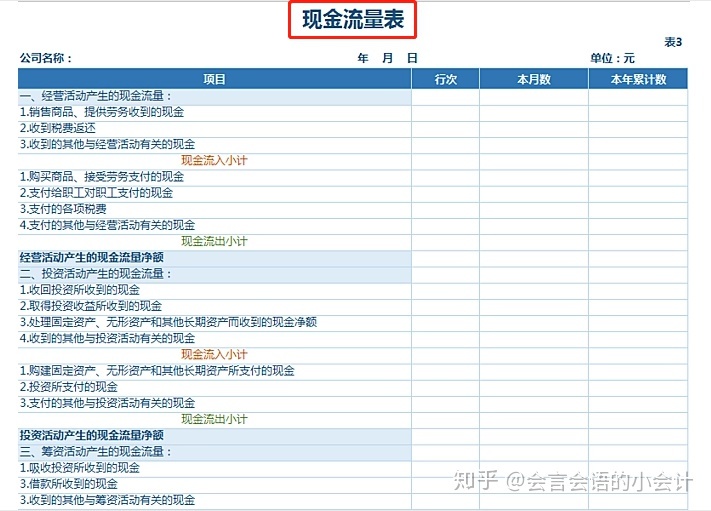The width and height of the screenshot is (711, 511).
Task: Select row 1.吸收投资所收到的现金
Action: 353,468
